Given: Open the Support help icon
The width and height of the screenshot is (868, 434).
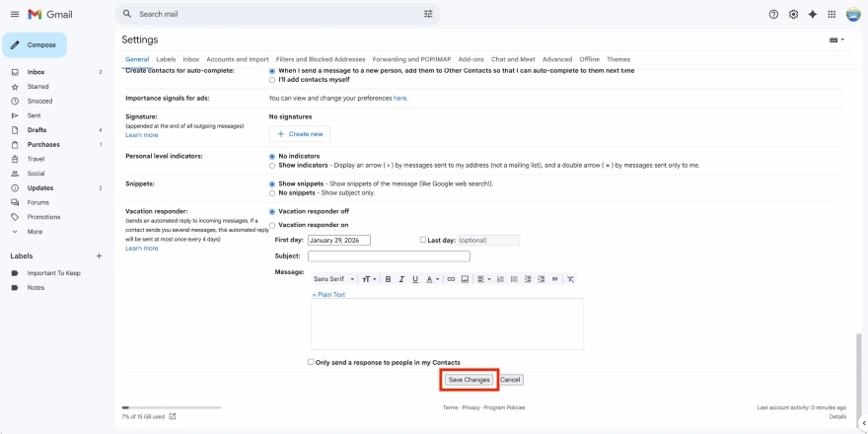Looking at the screenshot, I should (773, 15).
